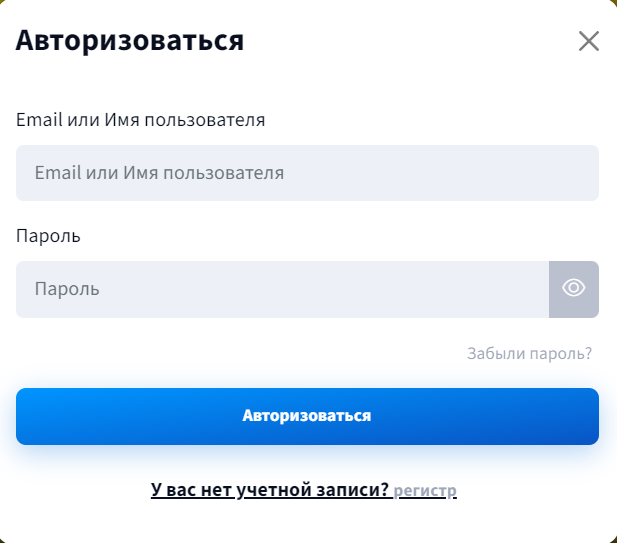Click the Пароль label above the field

(48, 236)
